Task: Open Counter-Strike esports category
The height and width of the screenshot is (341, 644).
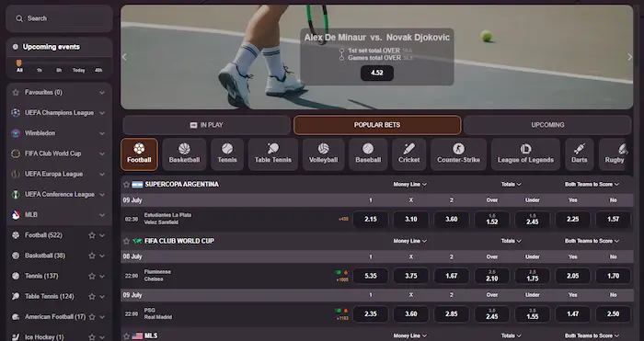Action: (x=458, y=154)
